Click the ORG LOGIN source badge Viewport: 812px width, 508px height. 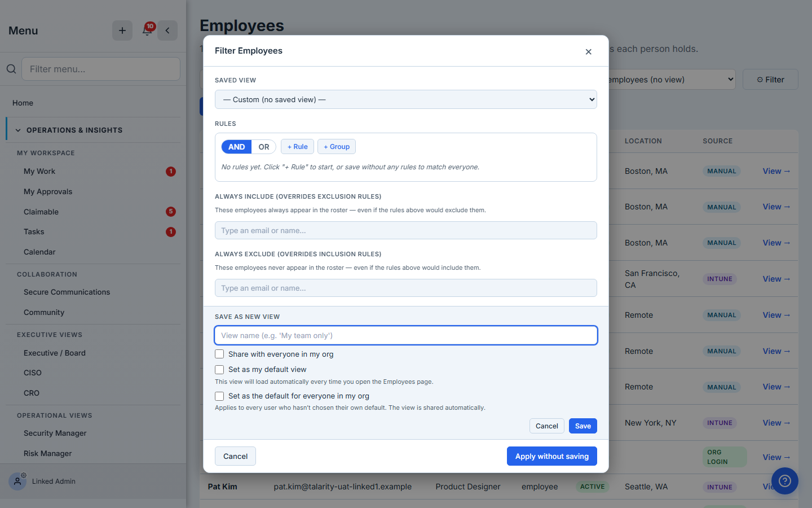coord(725,457)
